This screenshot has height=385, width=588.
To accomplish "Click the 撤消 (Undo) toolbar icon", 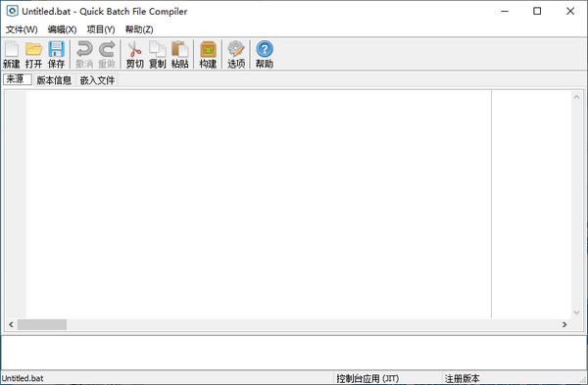I will pyautogui.click(x=84, y=55).
